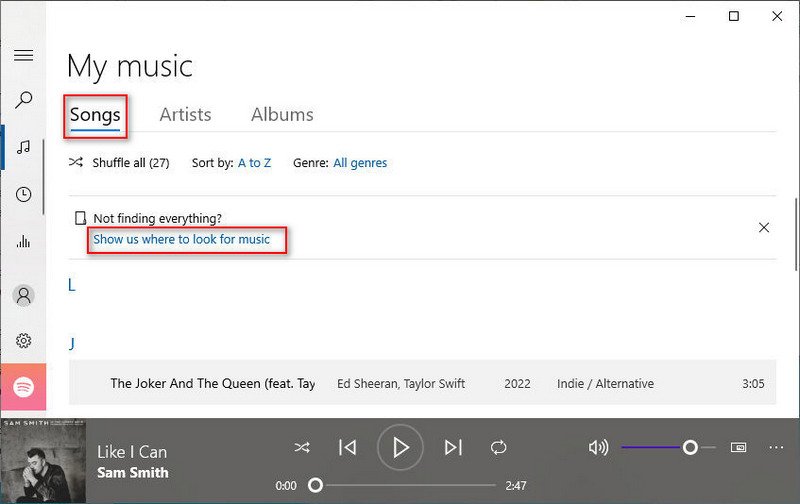Open Now playing bars icon
Screen dimensions: 800x504
[x=24, y=241]
